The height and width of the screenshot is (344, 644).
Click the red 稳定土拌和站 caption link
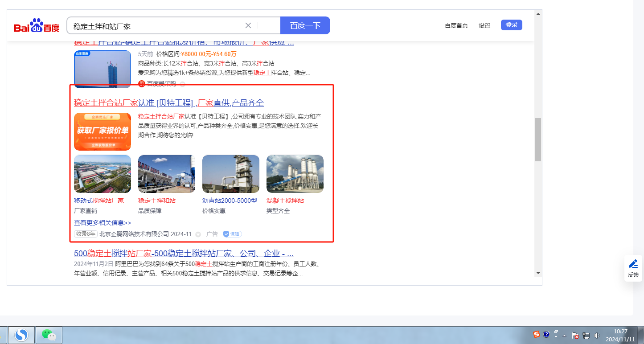pyautogui.click(x=157, y=201)
